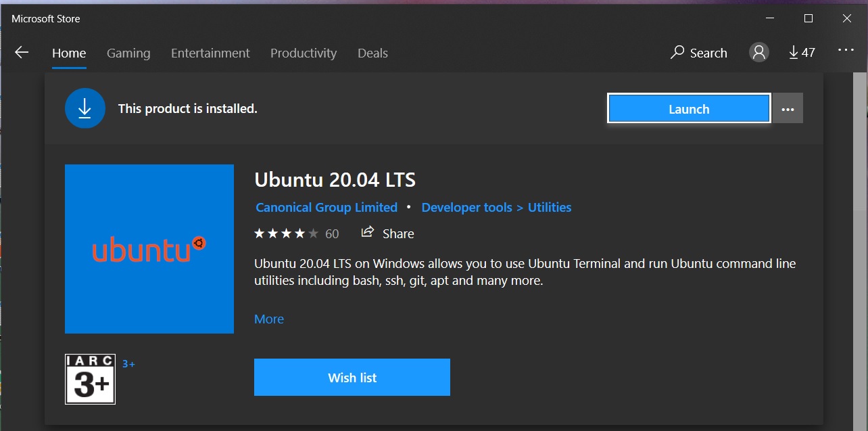
Task: Go back with the arrow icon
Action: click(x=22, y=53)
